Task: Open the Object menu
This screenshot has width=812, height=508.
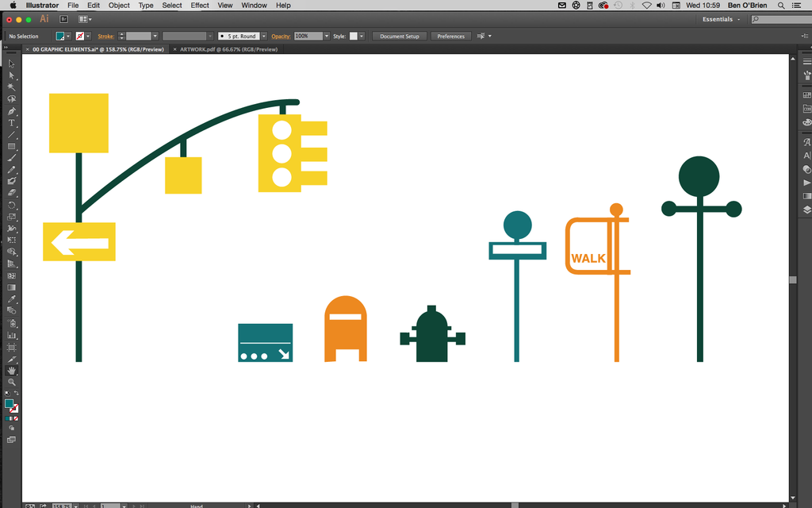Action: (118, 6)
